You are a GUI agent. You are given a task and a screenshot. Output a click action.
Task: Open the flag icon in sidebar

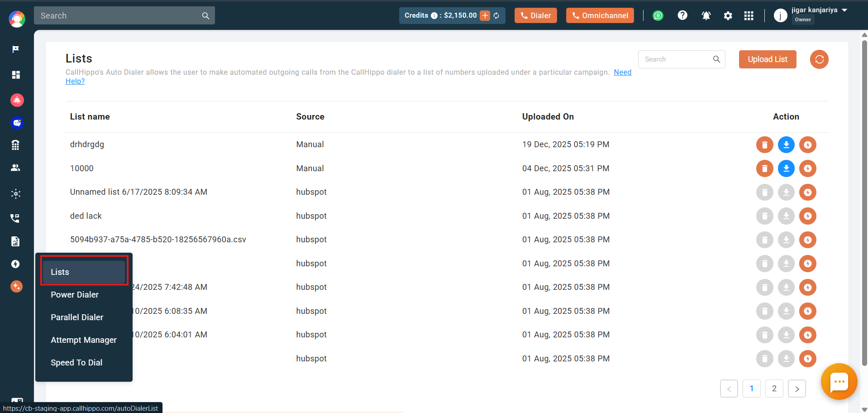point(16,49)
